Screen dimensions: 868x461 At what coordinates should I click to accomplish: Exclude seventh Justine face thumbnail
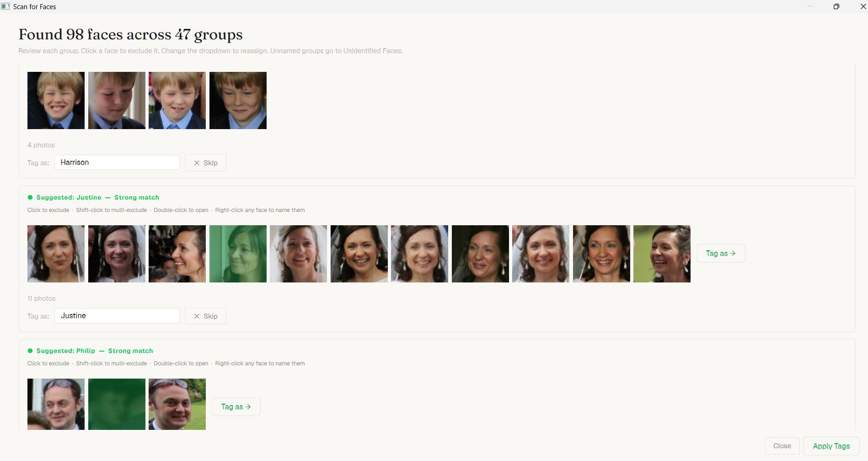click(419, 254)
